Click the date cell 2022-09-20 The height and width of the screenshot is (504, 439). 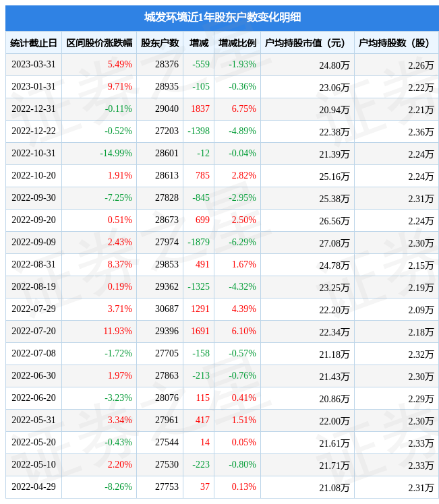(x=34, y=220)
